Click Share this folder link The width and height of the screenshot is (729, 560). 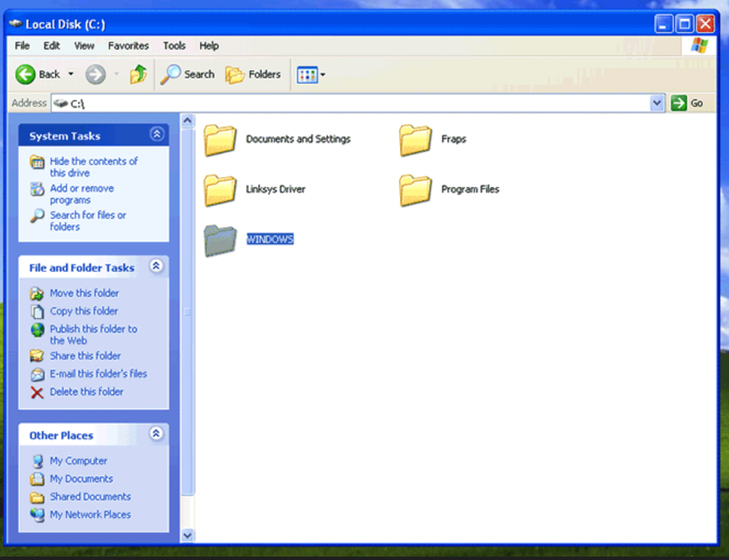tap(85, 356)
